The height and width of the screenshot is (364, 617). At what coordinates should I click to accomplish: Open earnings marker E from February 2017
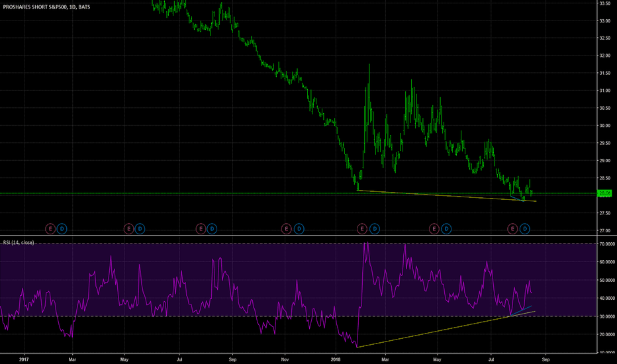(50, 228)
